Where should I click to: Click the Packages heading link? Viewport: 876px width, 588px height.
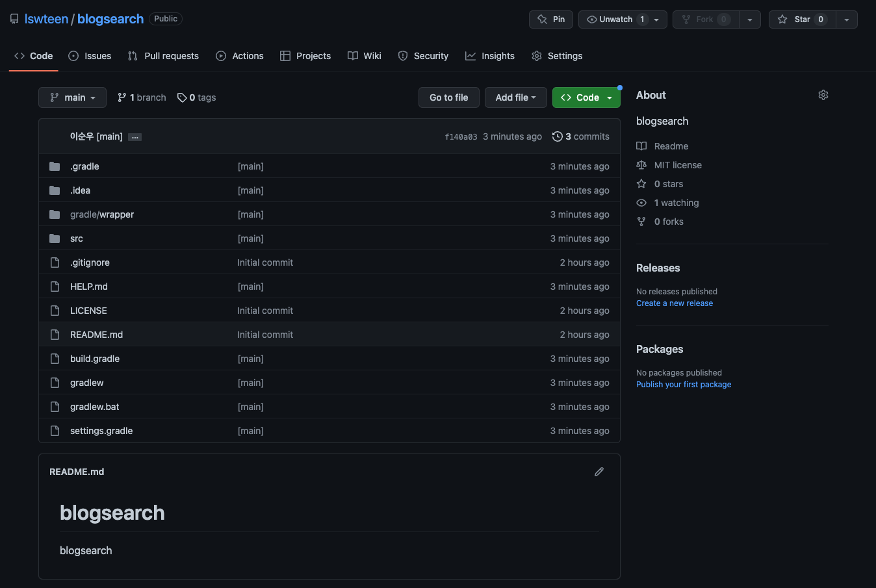pyautogui.click(x=660, y=349)
